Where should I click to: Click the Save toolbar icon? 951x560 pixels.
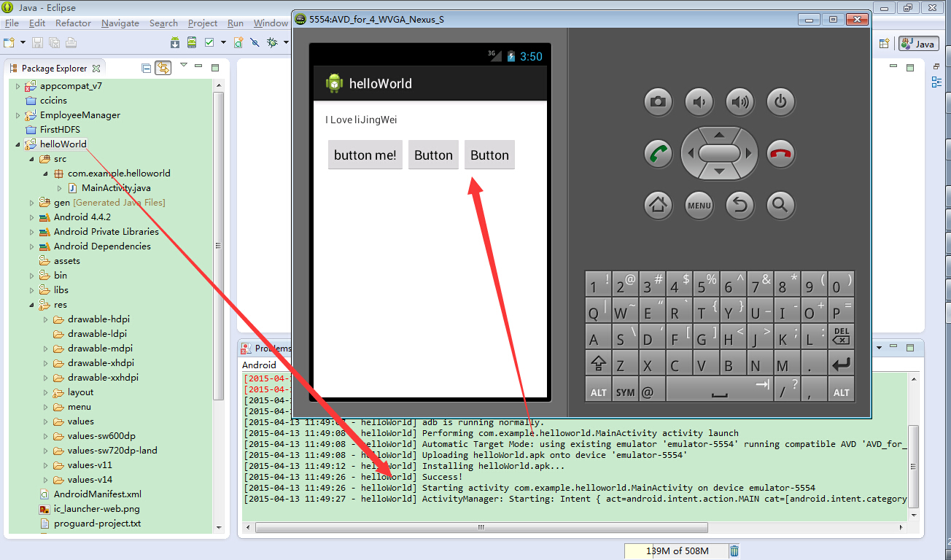pyautogui.click(x=37, y=43)
